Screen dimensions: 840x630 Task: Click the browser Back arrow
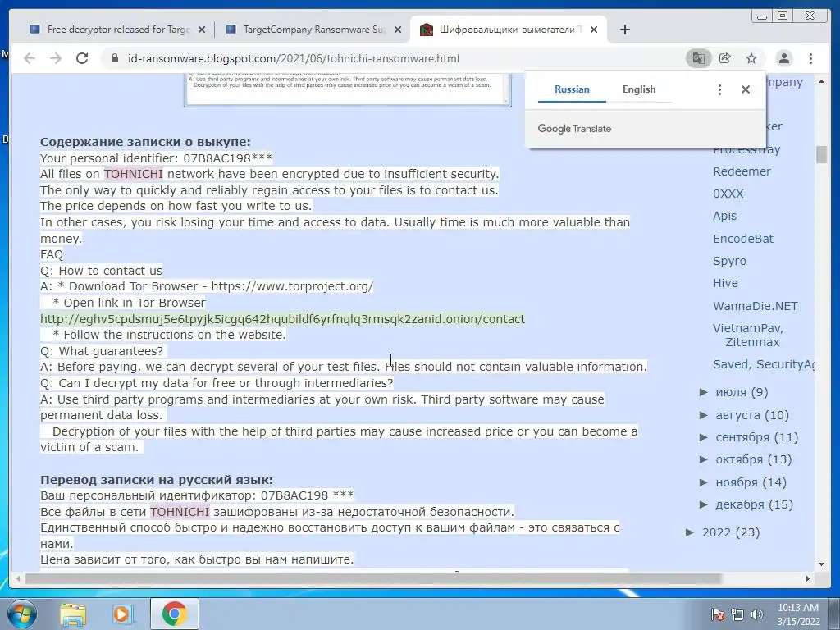pyautogui.click(x=29, y=58)
